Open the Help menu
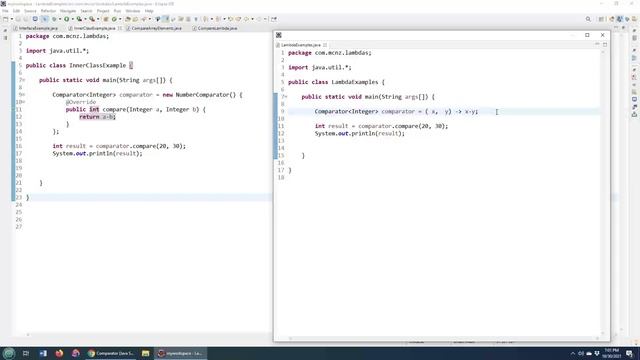The height and width of the screenshot is (360, 640). (x=149, y=11)
